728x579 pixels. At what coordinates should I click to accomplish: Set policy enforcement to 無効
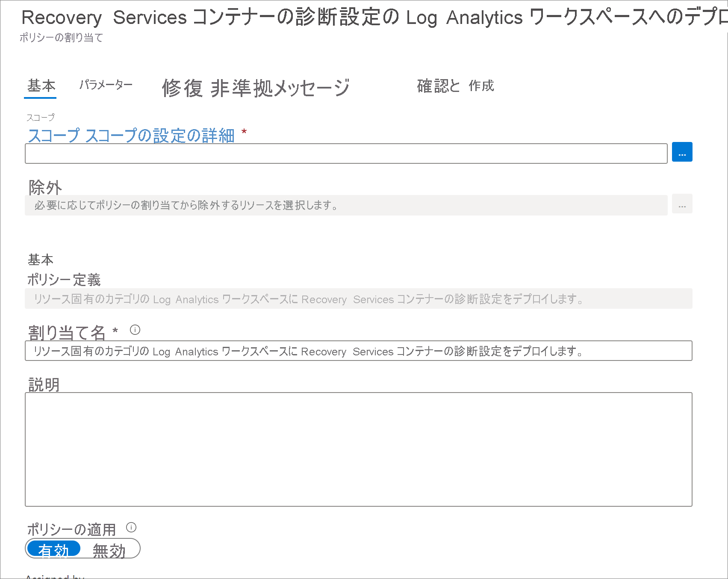coord(109,550)
